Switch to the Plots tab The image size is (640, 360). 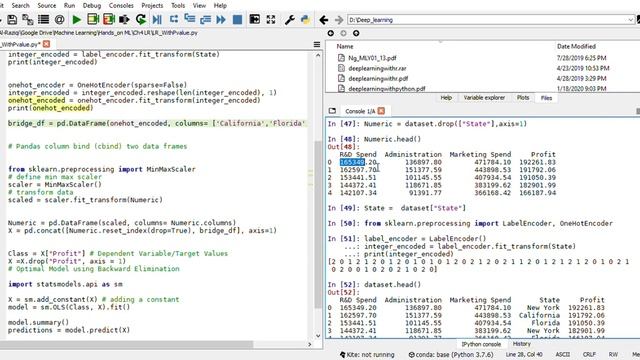tap(523, 98)
